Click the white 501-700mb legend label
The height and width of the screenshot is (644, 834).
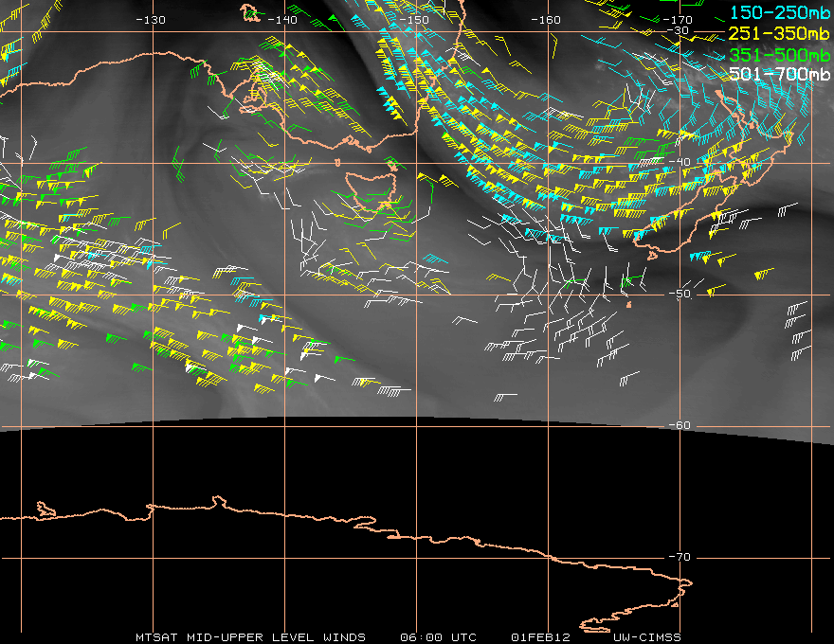pyautogui.click(x=779, y=74)
